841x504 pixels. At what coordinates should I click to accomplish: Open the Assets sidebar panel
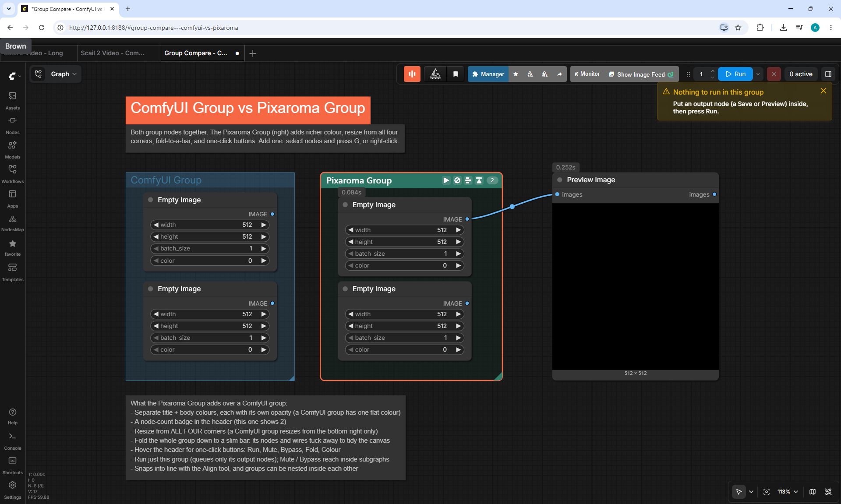click(13, 101)
